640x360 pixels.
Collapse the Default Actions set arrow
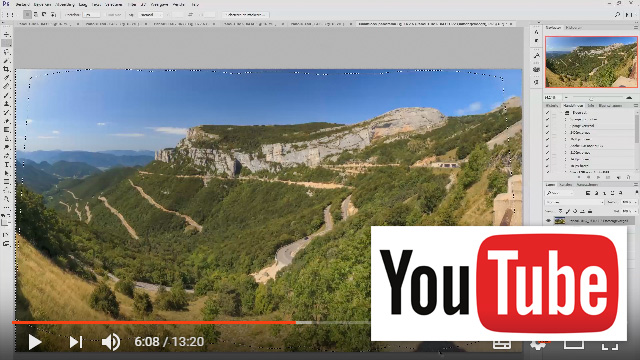pos(561,113)
